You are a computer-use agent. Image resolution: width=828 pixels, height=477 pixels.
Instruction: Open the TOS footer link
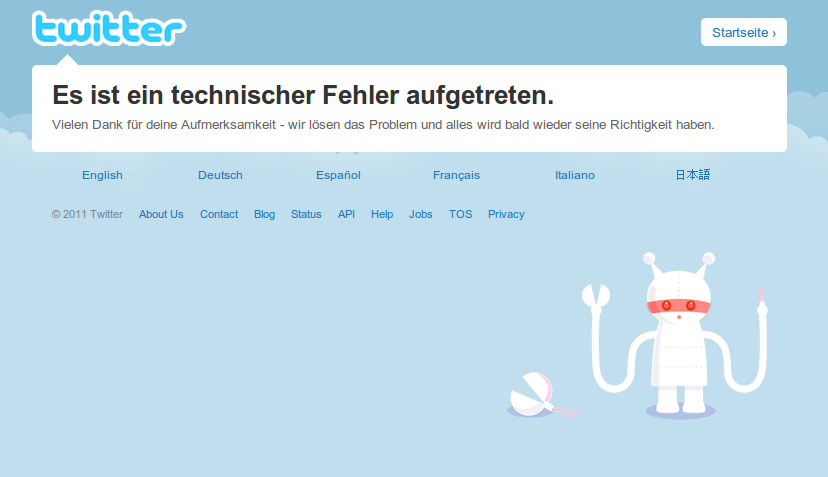coord(460,214)
